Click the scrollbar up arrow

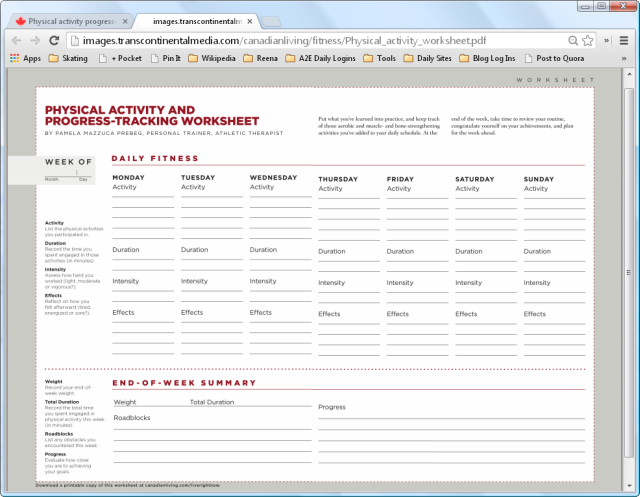629,74
